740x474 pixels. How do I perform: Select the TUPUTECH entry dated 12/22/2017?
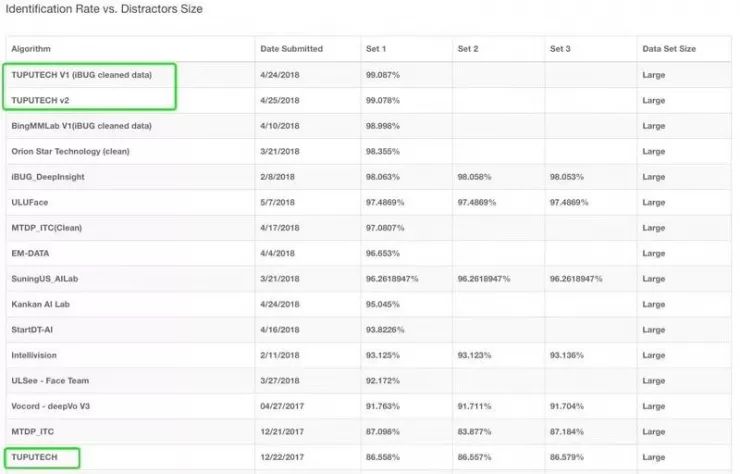point(34,457)
